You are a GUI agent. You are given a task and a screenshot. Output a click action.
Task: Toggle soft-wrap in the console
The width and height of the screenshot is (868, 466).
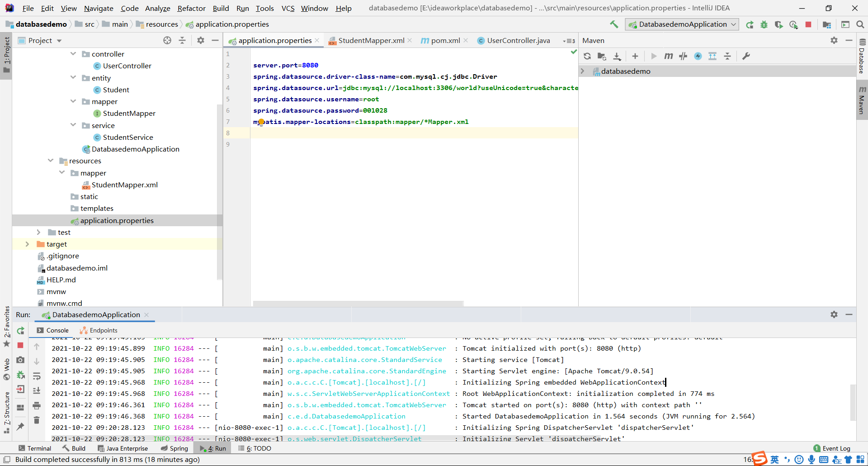pos(37,376)
